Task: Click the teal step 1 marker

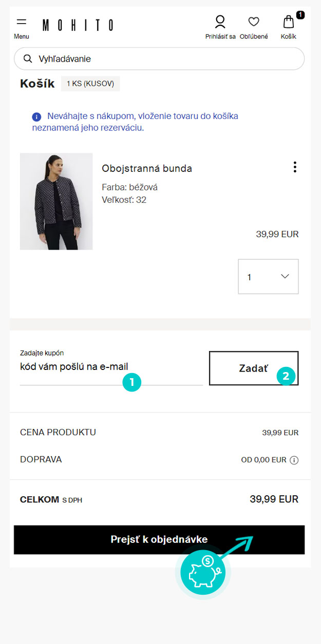Action: click(132, 382)
